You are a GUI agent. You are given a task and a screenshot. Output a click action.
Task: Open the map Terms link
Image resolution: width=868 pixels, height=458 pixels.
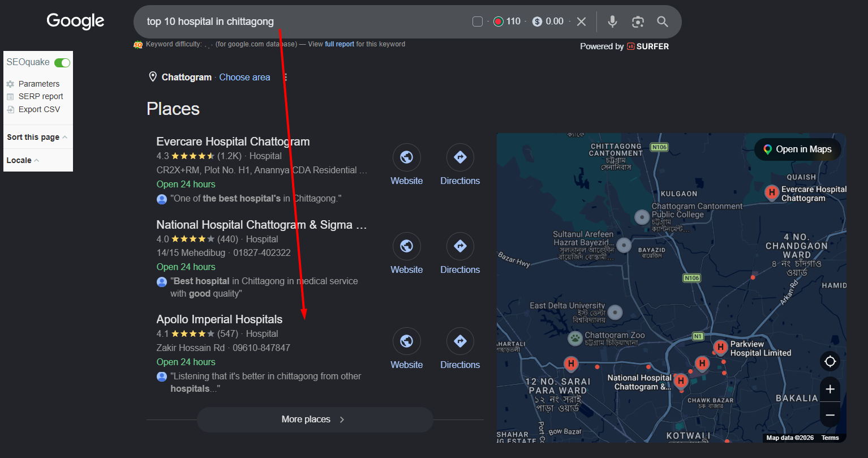[x=830, y=438]
